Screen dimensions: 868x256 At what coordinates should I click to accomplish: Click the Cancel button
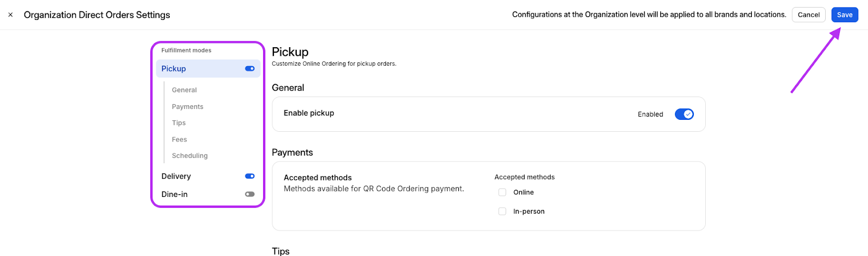(808, 15)
